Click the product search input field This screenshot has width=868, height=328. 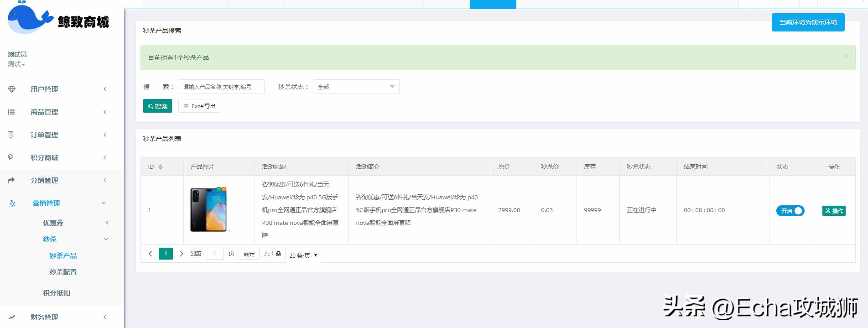221,87
